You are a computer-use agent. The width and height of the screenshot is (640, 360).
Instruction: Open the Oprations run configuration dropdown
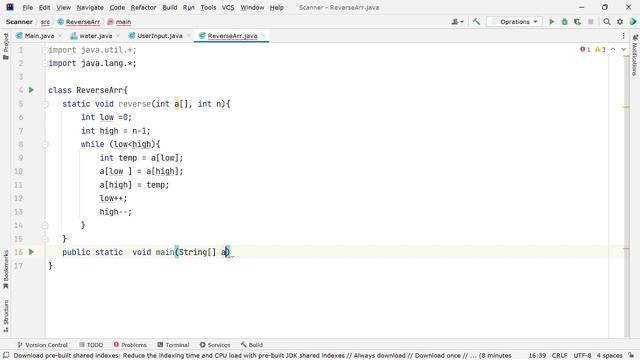coord(514,22)
